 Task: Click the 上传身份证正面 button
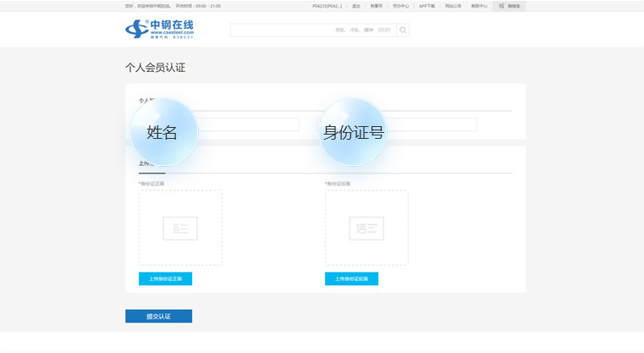tap(165, 279)
